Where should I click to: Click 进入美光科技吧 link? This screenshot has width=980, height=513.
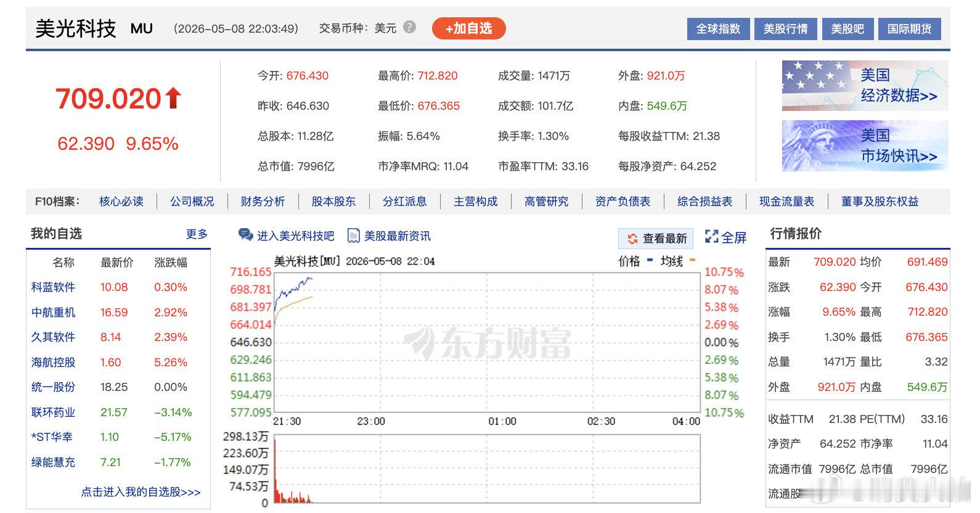(295, 236)
